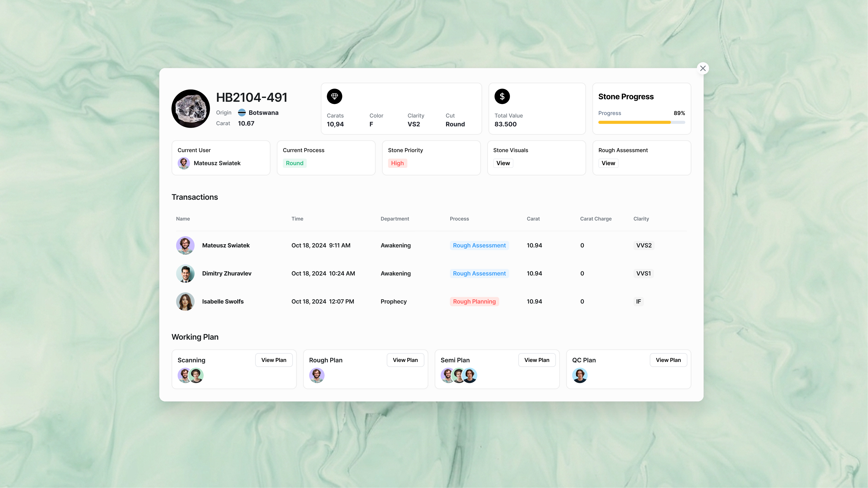Click Dimitry Zhuravlev's avatar in Transactions
Image resolution: width=868 pixels, height=488 pixels.
click(185, 273)
